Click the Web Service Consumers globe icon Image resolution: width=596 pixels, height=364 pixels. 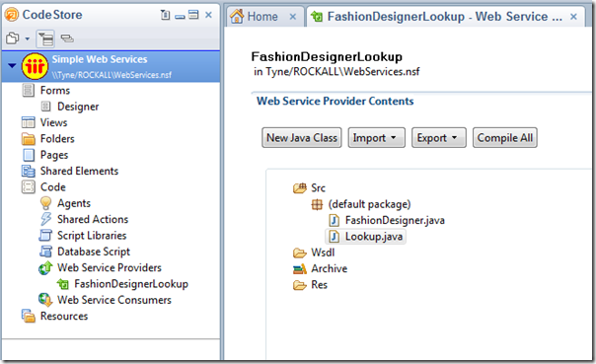click(x=45, y=300)
